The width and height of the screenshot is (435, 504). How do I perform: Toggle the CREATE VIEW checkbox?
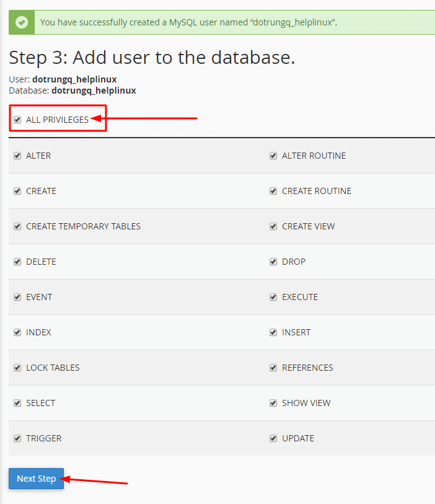click(273, 226)
